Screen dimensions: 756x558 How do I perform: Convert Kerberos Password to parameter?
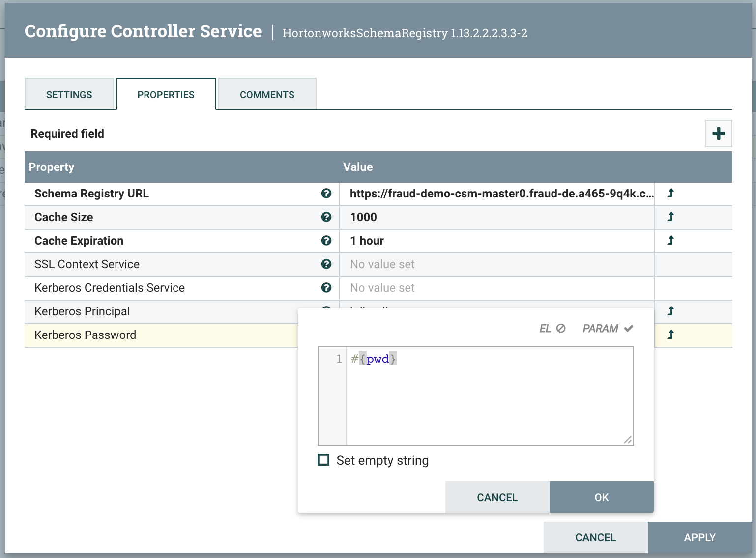pyautogui.click(x=670, y=335)
